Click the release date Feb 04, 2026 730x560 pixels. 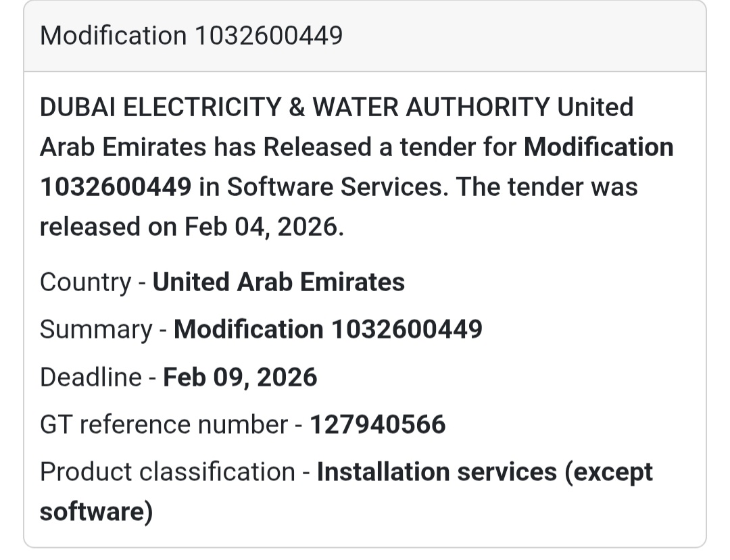(x=264, y=227)
